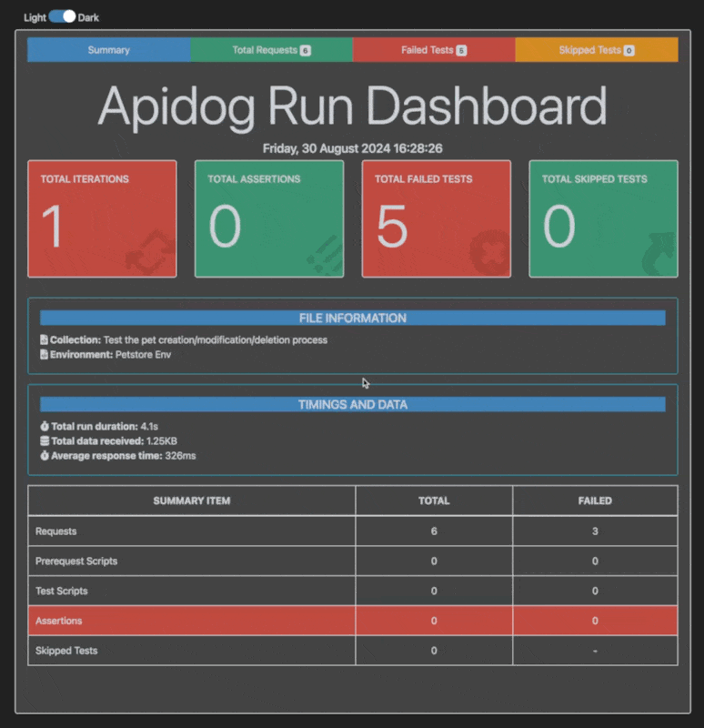The width and height of the screenshot is (704, 728).
Task: Click the refresh arrows icon in the Iterations card
Action: 151,252
